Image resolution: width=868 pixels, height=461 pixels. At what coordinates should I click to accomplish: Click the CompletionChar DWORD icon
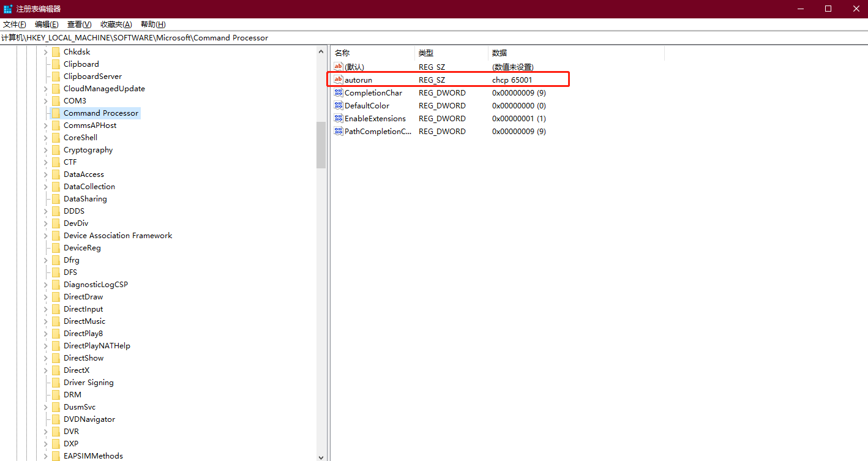[338, 92]
